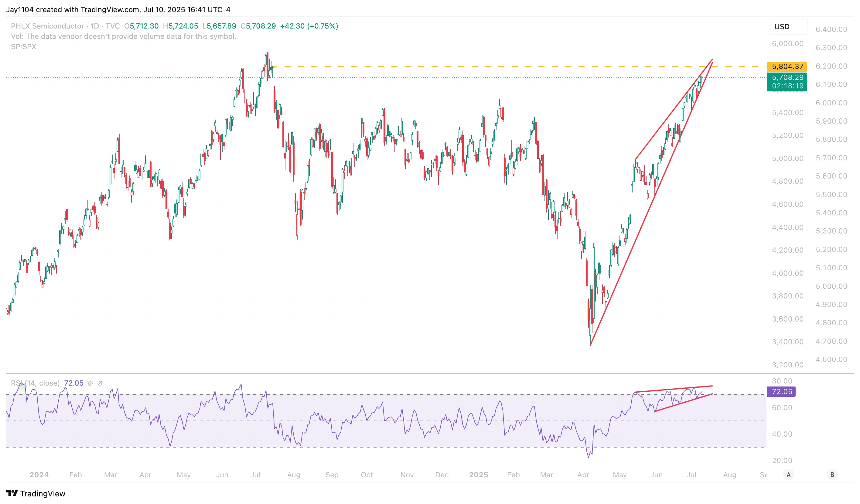Click the second ∅ symbol after RSI value
Image resolution: width=860 pixels, height=504 pixels.
(100, 383)
